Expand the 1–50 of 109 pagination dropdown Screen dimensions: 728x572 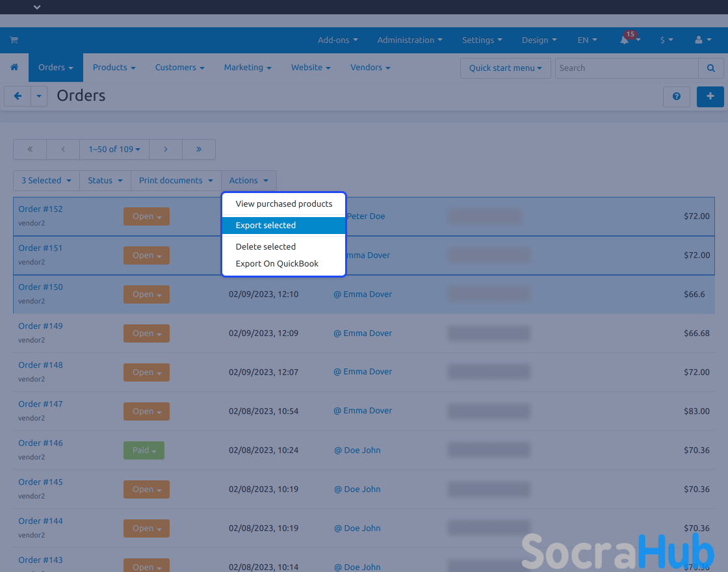[114, 149]
